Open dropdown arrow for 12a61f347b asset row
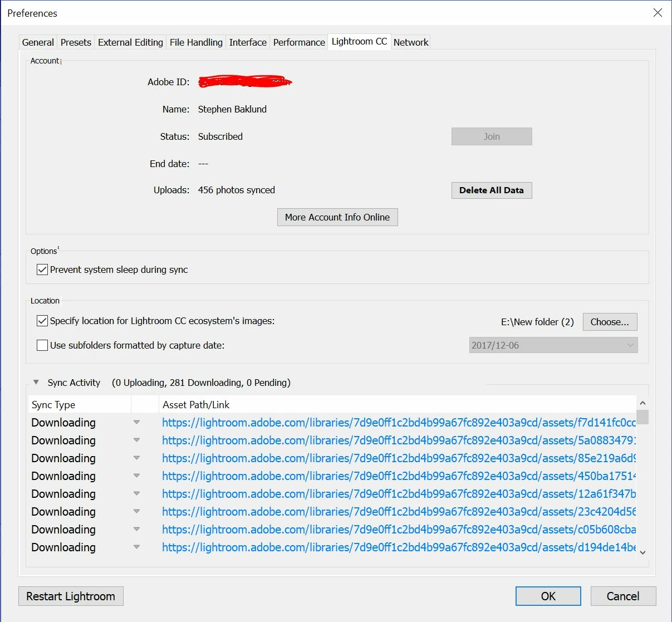Image resolution: width=672 pixels, height=622 pixels. click(x=136, y=494)
